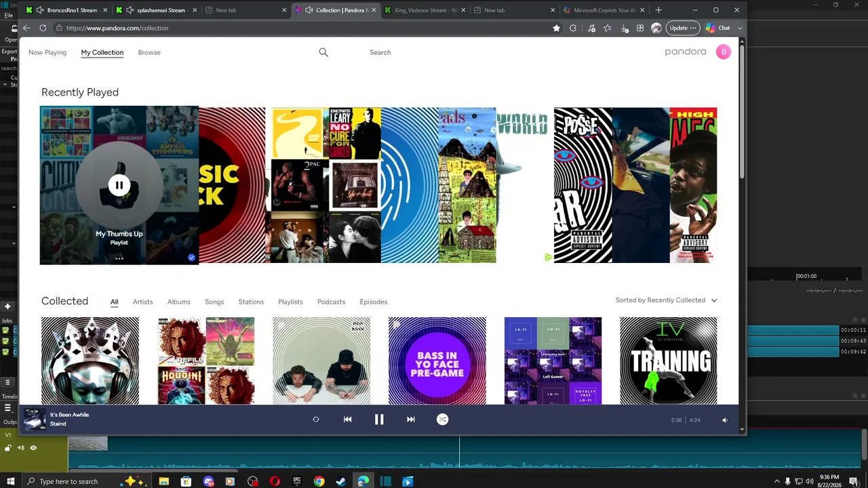Viewport: 868px width, 488px height.
Task: Reload the Pandora page
Action: [x=43, y=28]
